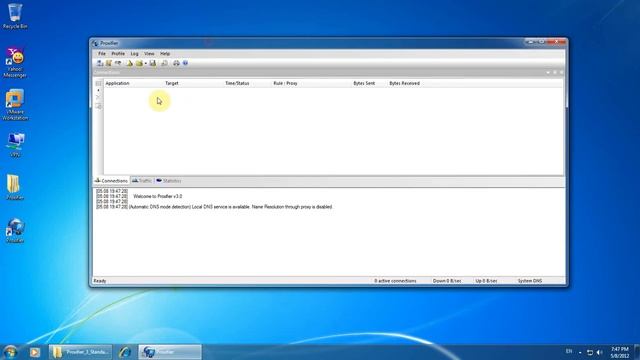Viewport: 640px width, 360px height.
Task: Click the 'Up 0 B/sec' status entry
Action: point(486,281)
